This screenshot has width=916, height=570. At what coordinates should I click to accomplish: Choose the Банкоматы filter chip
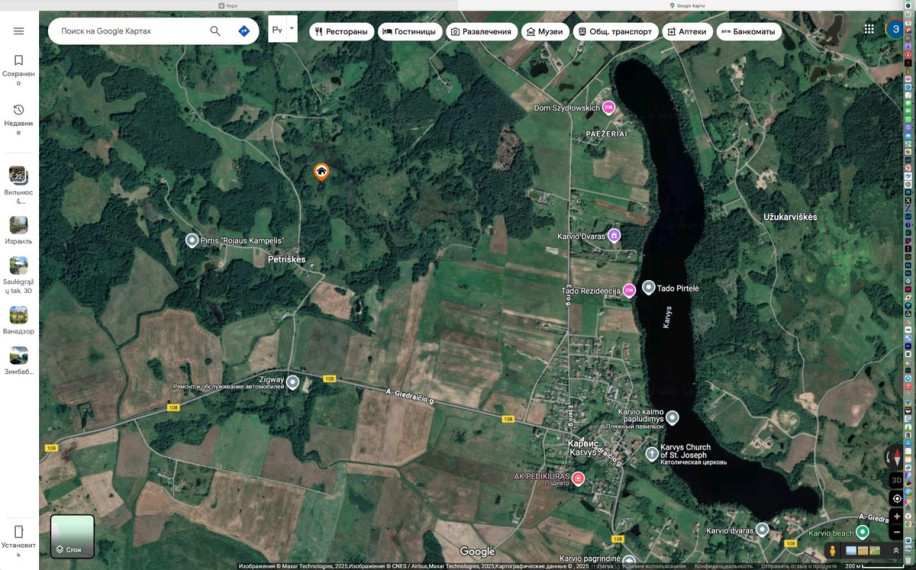749,32
